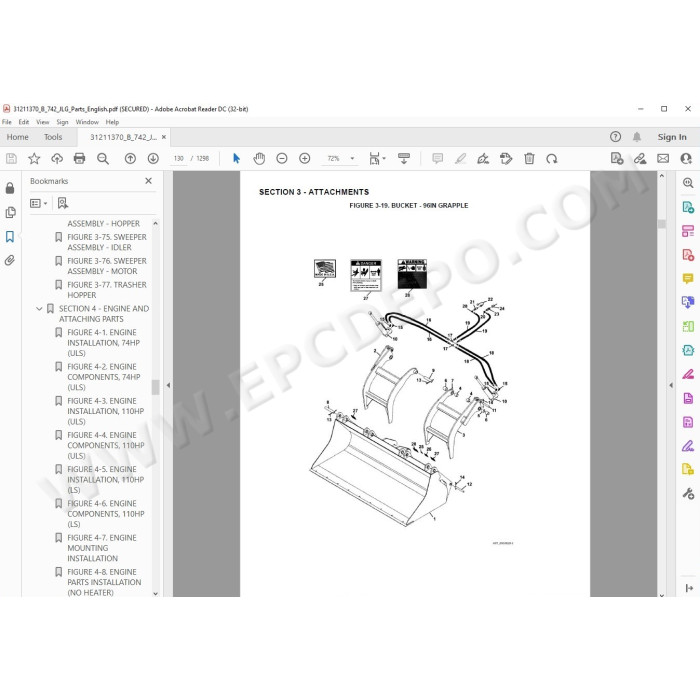Open bookmark Figure 3-76 Sweeper Assembly Motor

pos(107,266)
